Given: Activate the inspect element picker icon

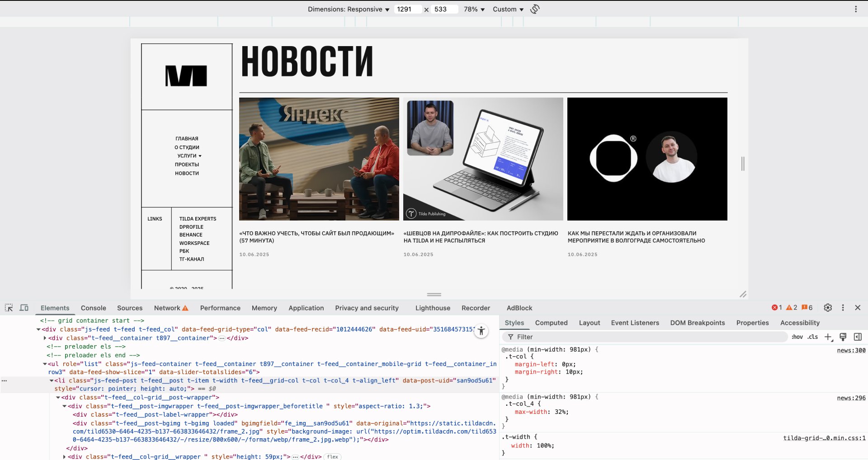Looking at the screenshot, I should 9,308.
